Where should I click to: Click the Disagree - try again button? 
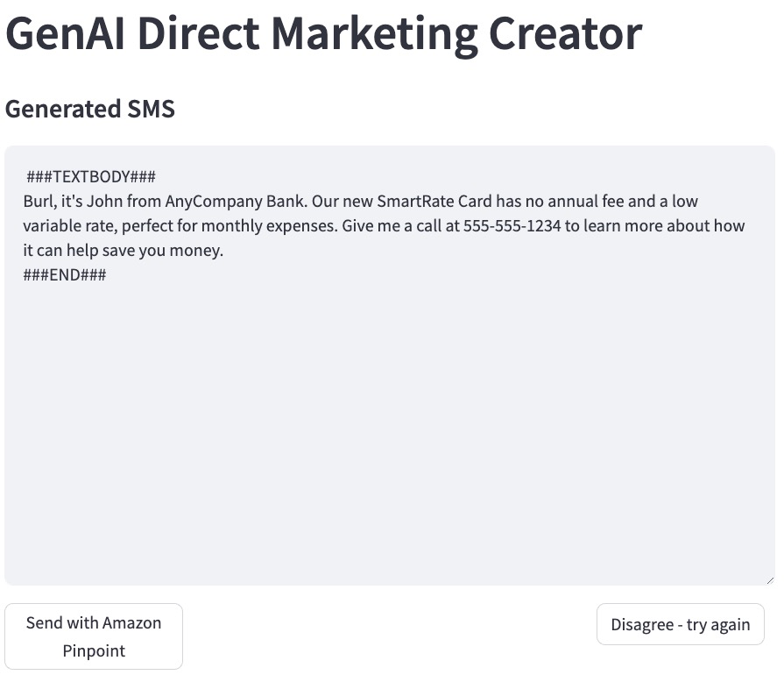[x=680, y=624]
